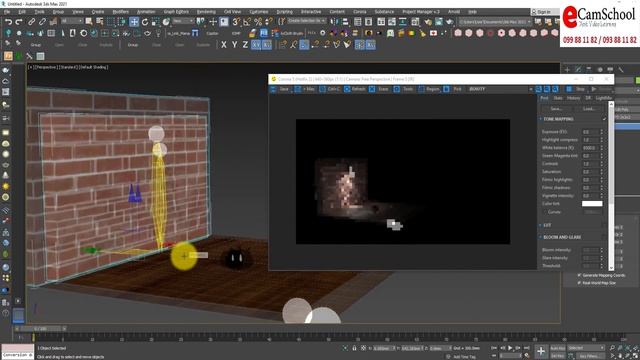Click the Render Setup teapot icon
Screen dimensions: 640x360
[x=428, y=22]
